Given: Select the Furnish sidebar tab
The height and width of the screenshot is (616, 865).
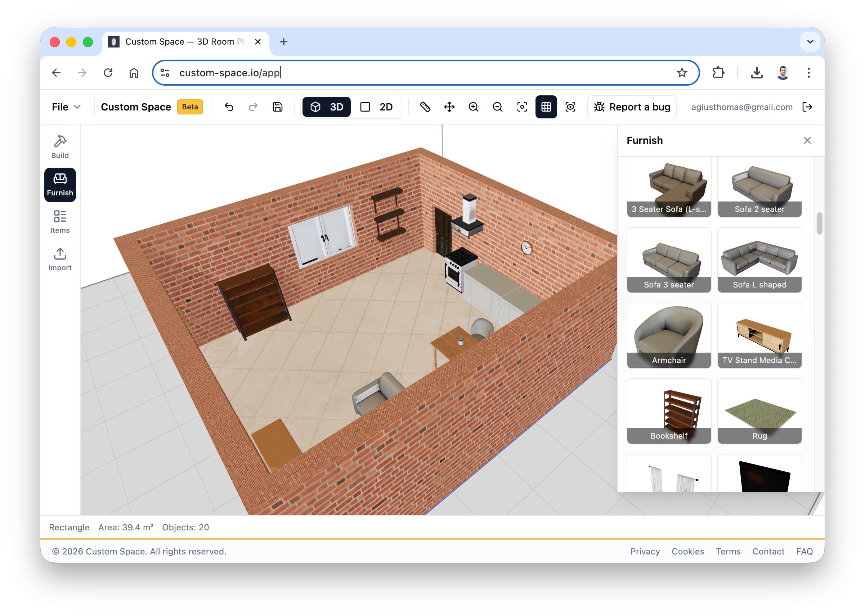Looking at the screenshot, I should click(x=59, y=185).
